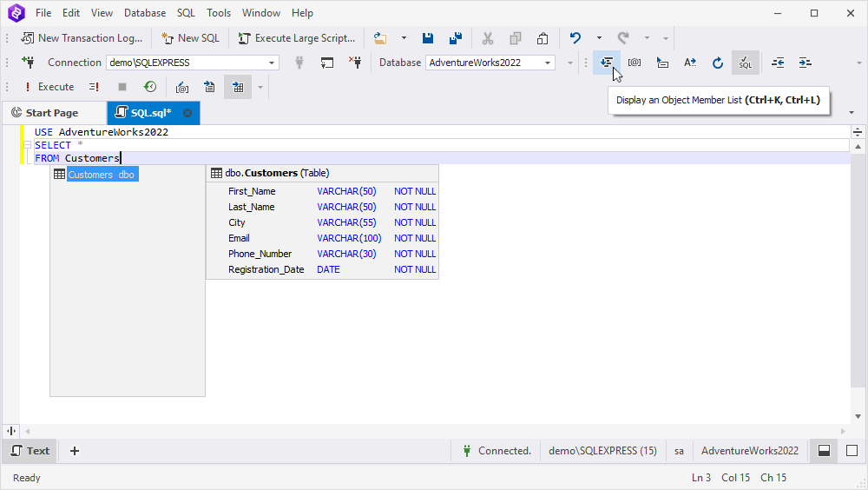Click the Text view tab at bottom
Viewport: 868px width, 490px height.
(30, 451)
